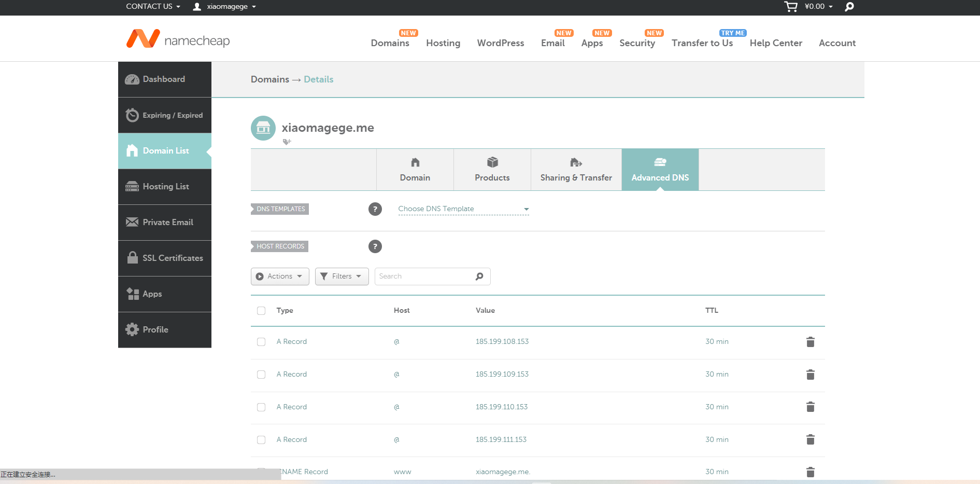Viewport: 980px width, 484px height.
Task: Click the DNS TEMPLATES section label
Action: point(280,209)
